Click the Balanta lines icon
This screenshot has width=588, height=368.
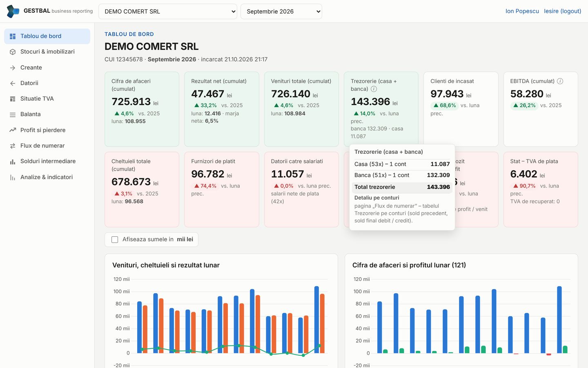(13, 114)
